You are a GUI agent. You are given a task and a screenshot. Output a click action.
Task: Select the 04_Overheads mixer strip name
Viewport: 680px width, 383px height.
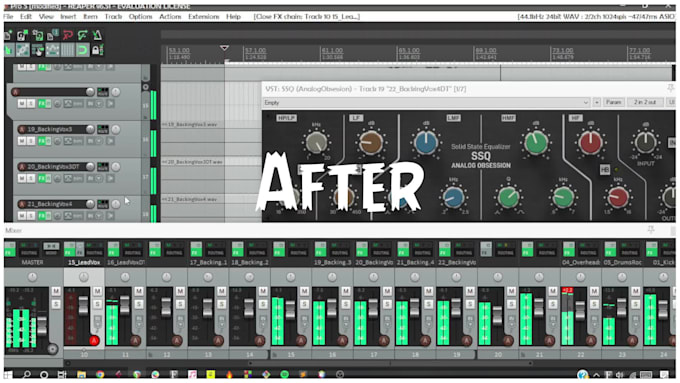coord(581,262)
